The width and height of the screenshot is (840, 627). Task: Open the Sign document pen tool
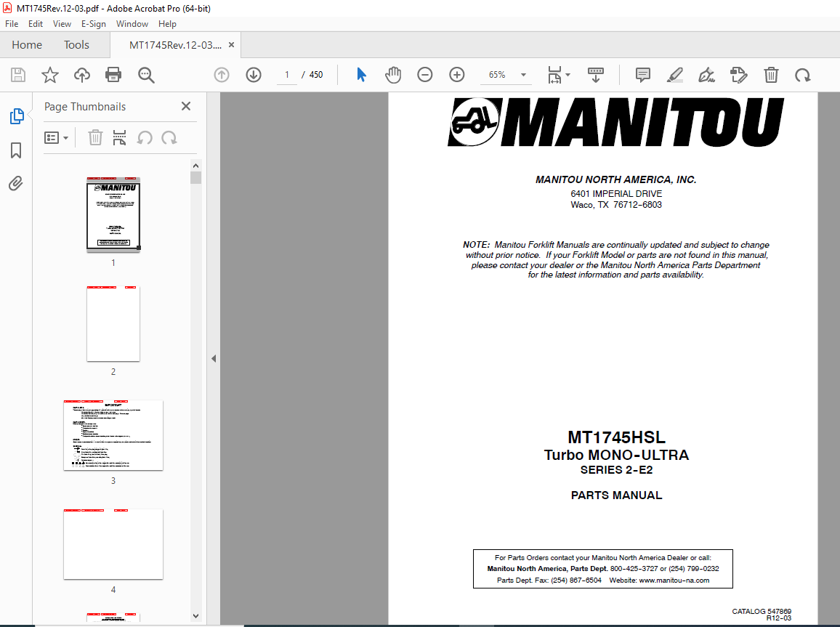pos(706,75)
